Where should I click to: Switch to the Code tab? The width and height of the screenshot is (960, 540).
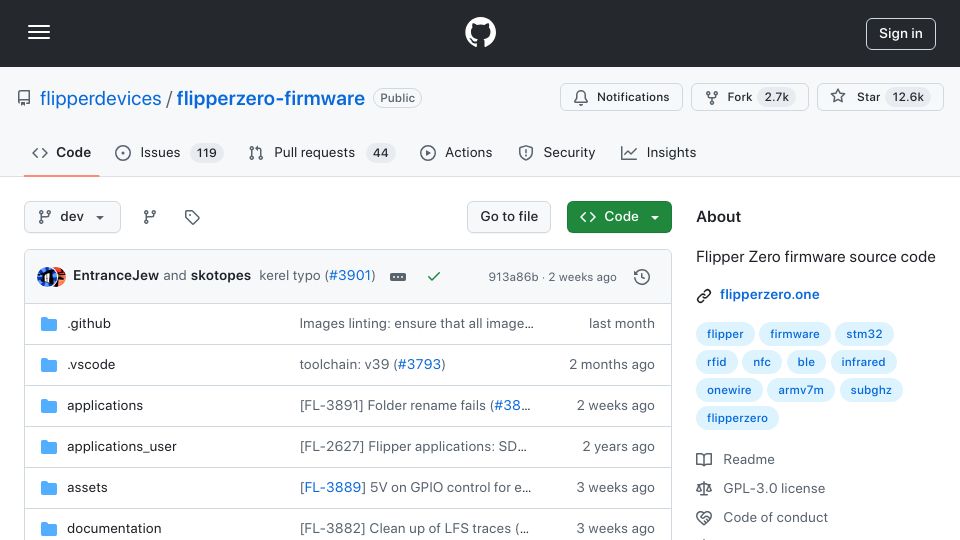pos(62,152)
